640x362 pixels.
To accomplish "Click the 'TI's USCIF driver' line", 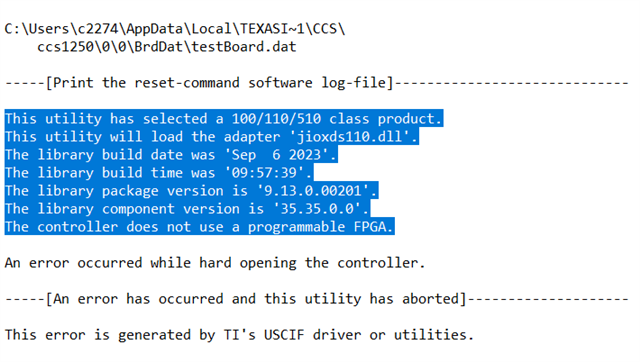I will pos(239,335).
